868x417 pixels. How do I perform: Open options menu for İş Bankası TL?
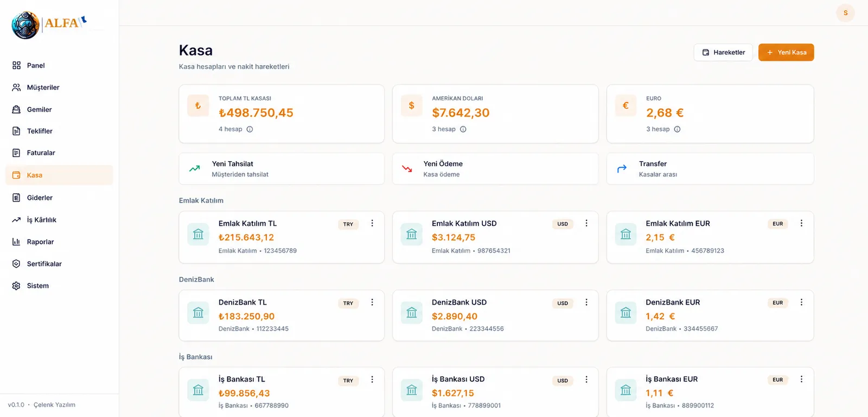[372, 380]
